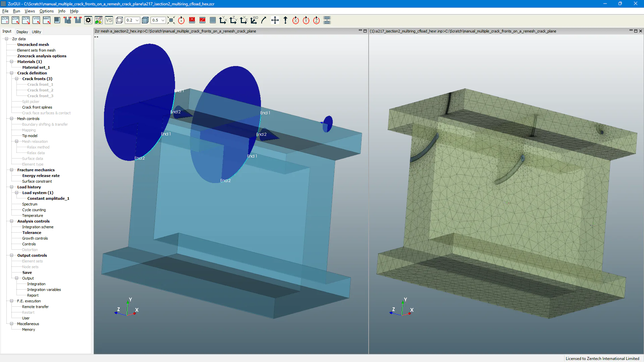Open the Views menu
This screenshot has height=362, width=644.
pyautogui.click(x=30, y=11)
